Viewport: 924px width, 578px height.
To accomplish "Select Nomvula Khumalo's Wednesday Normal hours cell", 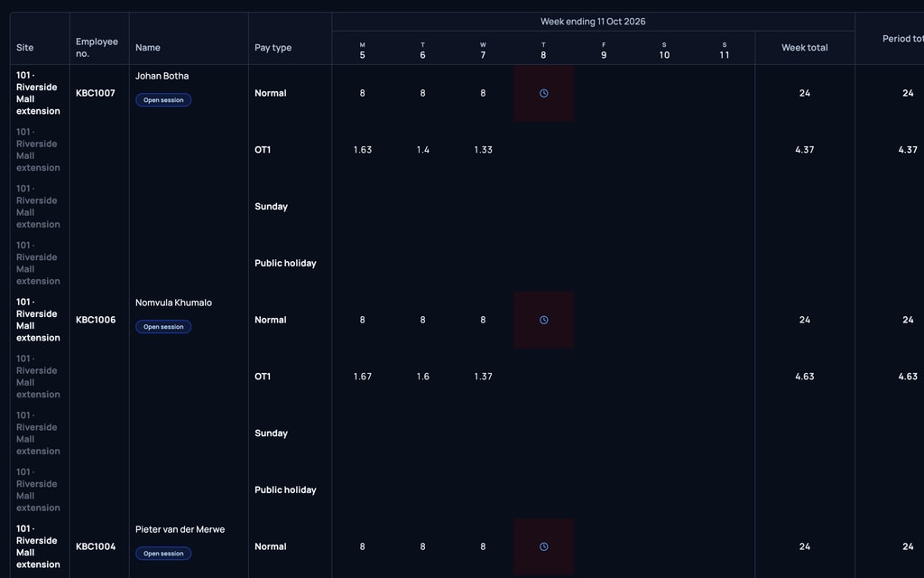I will (x=484, y=320).
